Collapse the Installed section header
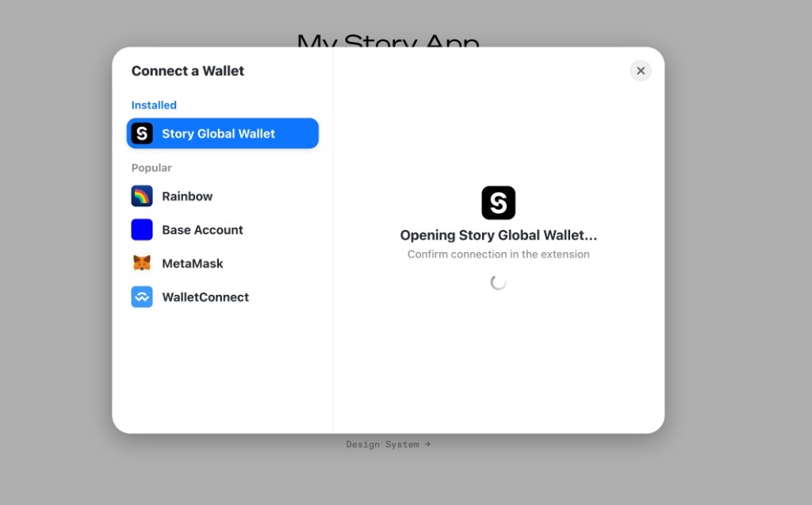This screenshot has height=505, width=812. pos(153,105)
